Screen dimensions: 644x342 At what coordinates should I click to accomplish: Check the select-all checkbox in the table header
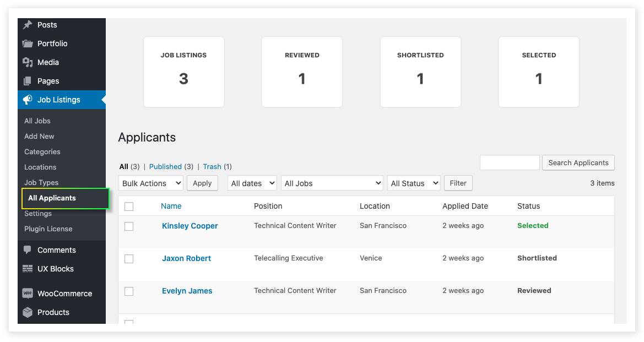click(x=129, y=206)
